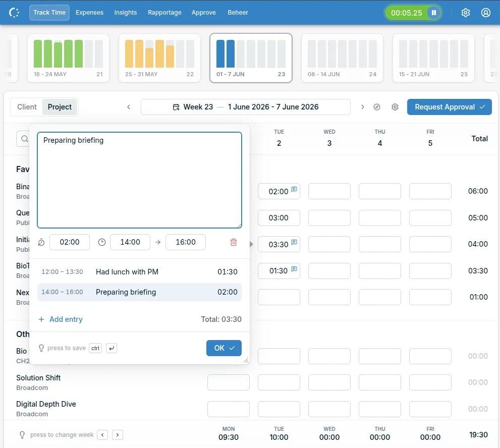
Task: Click the calendar icon in Week 23 picker
Action: coord(176,107)
